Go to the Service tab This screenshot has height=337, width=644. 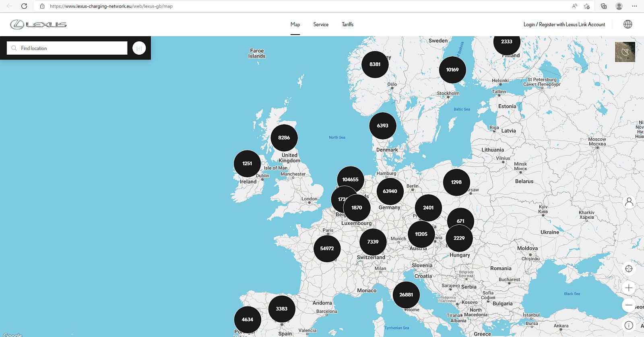(x=321, y=25)
